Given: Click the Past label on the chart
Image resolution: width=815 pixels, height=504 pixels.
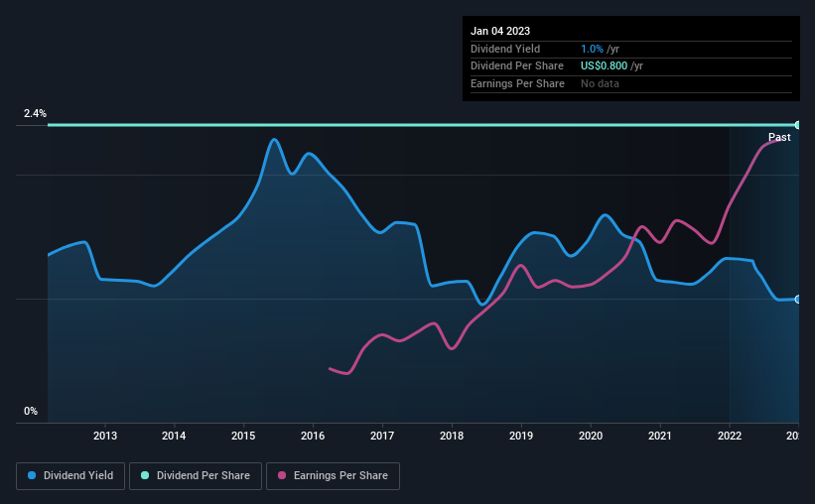Looking at the screenshot, I should [779, 137].
